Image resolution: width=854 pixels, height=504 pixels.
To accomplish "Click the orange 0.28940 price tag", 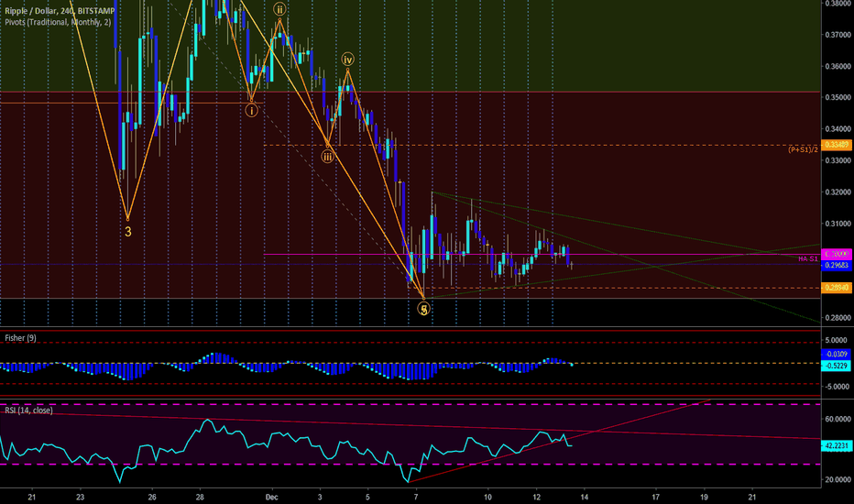I will (837, 288).
